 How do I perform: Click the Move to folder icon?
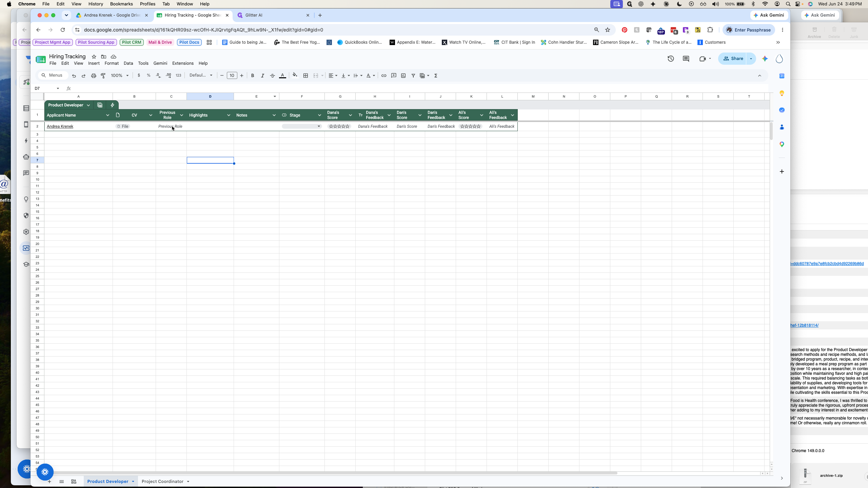(x=104, y=57)
